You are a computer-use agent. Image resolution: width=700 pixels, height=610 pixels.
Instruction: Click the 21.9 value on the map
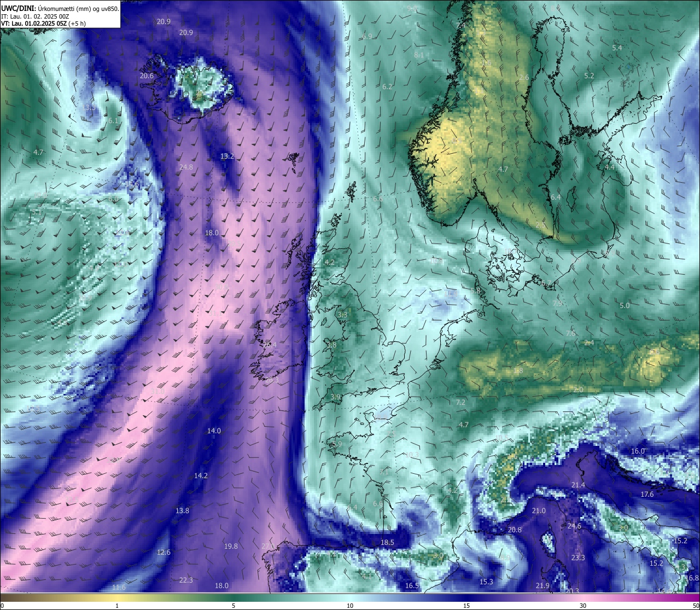click(542, 586)
